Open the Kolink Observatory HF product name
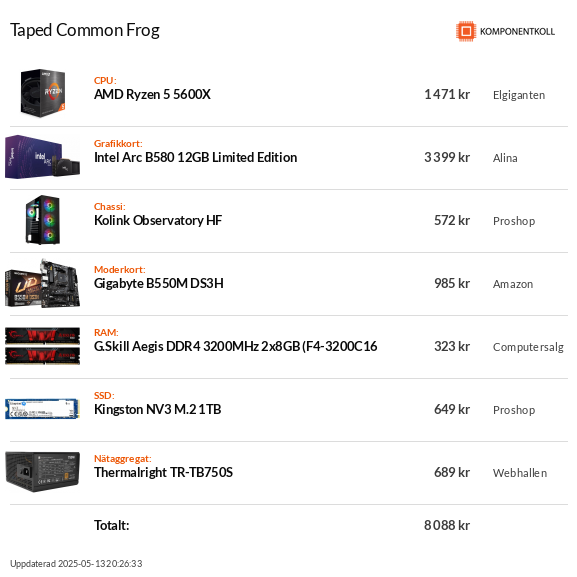Viewport: 577px width, 577px height. click(158, 220)
